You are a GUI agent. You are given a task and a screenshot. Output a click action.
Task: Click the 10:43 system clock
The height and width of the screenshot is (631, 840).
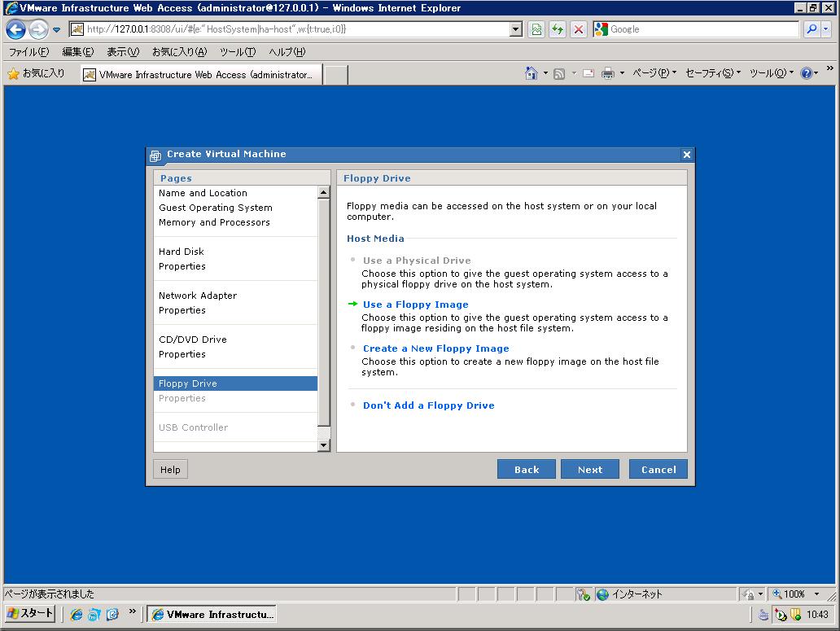(x=817, y=615)
